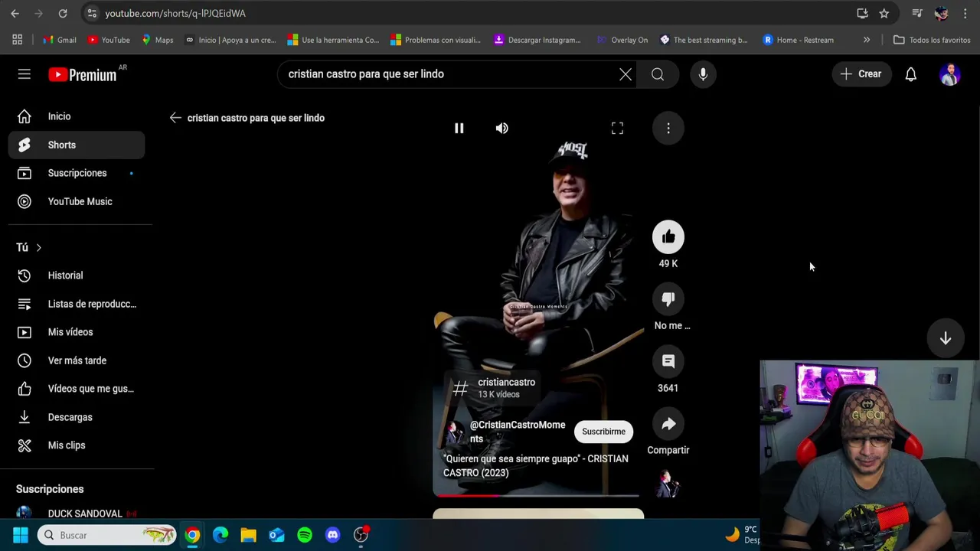This screenshot has width=980, height=551.
Task: Open Ver más tarde
Action: [77, 360]
